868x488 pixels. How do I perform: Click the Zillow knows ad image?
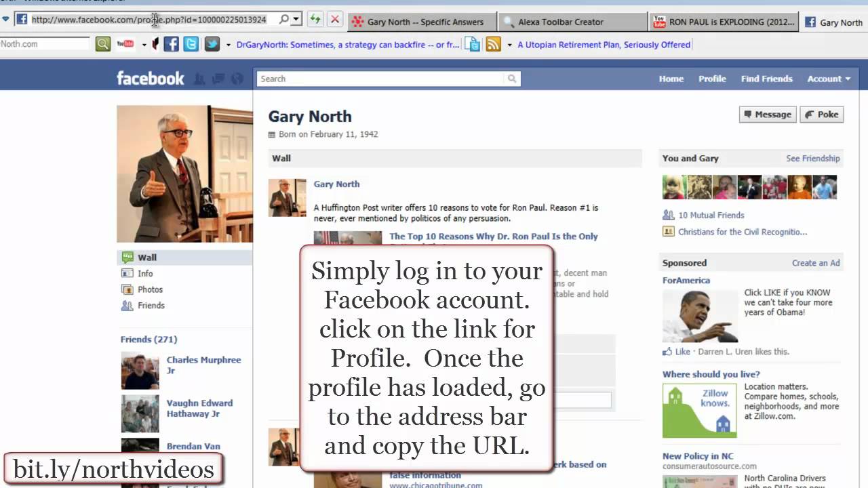[x=700, y=410]
